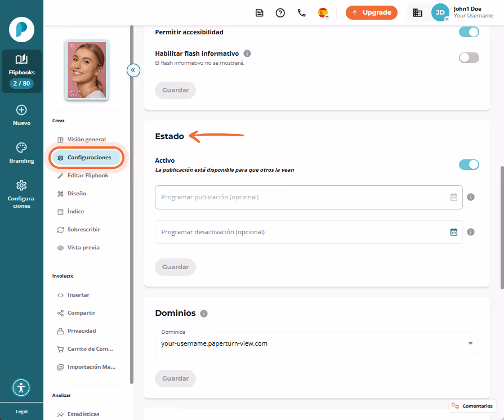Open Visión general menu item
Image resolution: width=504 pixels, height=420 pixels.
pos(86,140)
